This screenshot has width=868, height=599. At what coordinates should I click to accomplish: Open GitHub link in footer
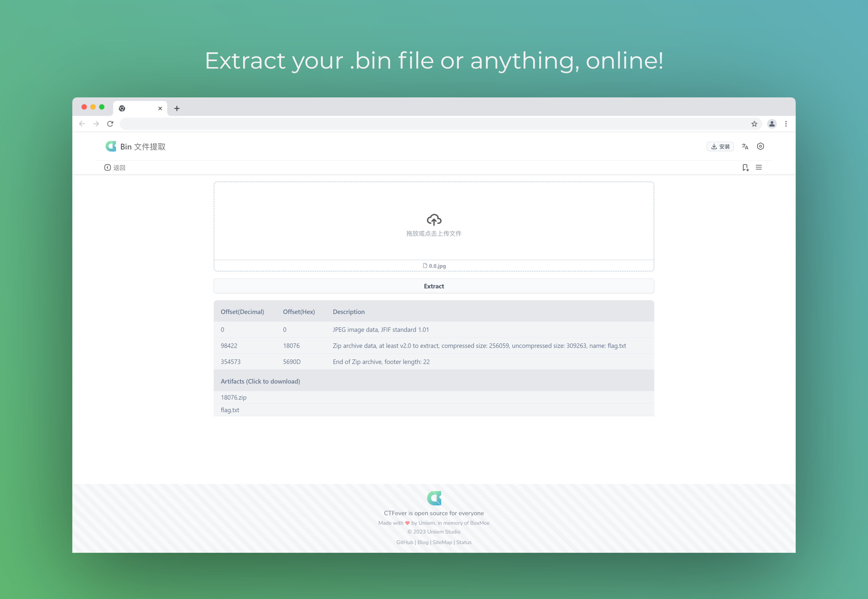[x=404, y=542]
